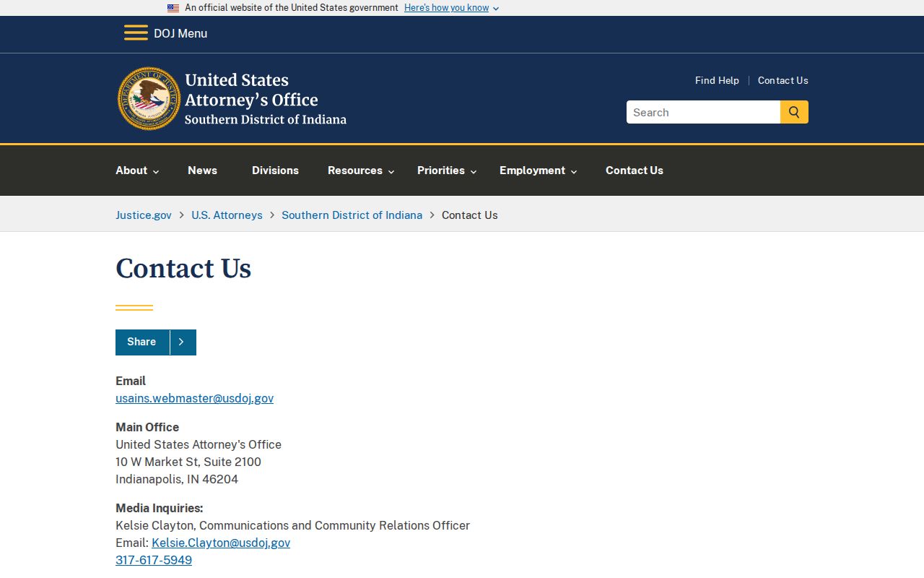The image size is (924, 578).
Task: Expand the Employment dropdown menu
Action: [x=538, y=171]
